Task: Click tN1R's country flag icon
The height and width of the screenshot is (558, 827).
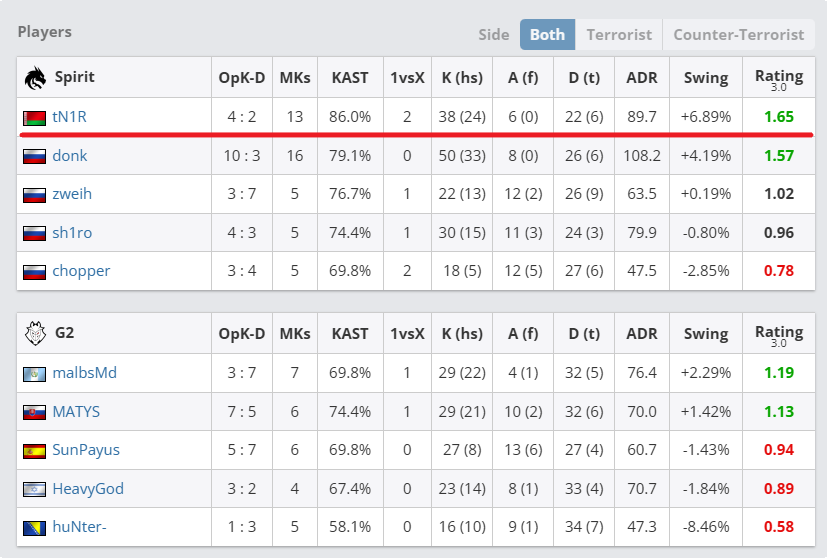Action: click(x=34, y=118)
